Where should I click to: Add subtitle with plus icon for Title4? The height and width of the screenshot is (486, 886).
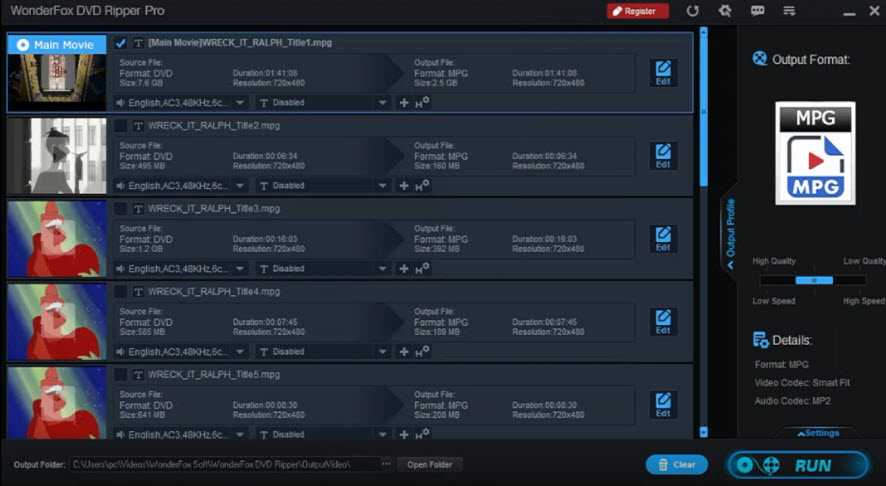(404, 352)
